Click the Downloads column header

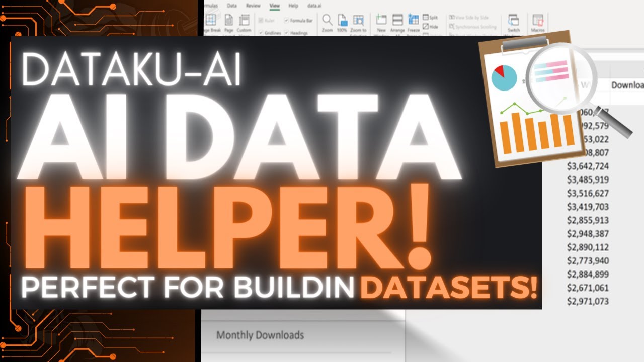click(x=627, y=85)
